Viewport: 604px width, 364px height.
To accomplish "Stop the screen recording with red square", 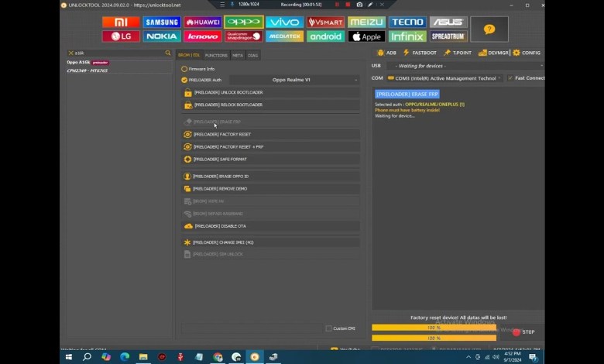I will (348, 5).
